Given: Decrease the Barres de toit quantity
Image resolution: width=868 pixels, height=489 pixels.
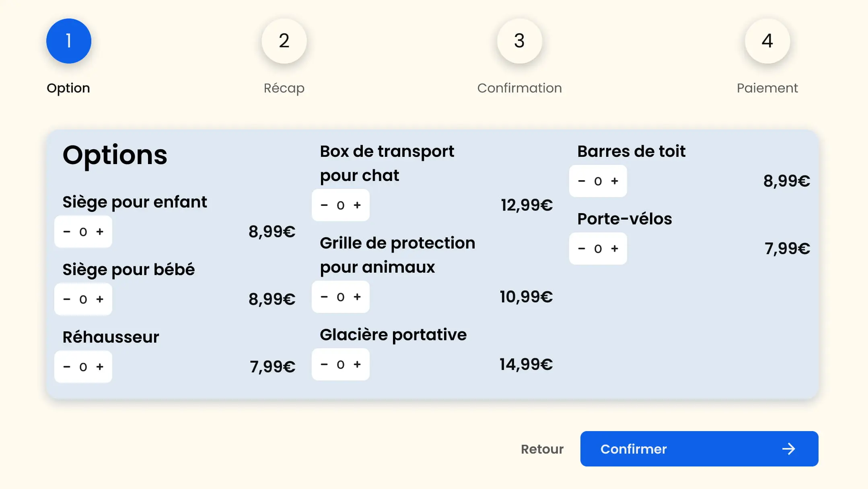Looking at the screenshot, I should click(582, 181).
